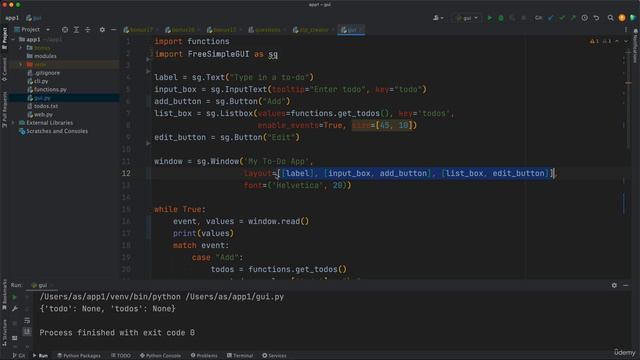Viewport: 640px width, 360px height.
Task: Expand the venv folder in project tree
Action: pos(20,64)
